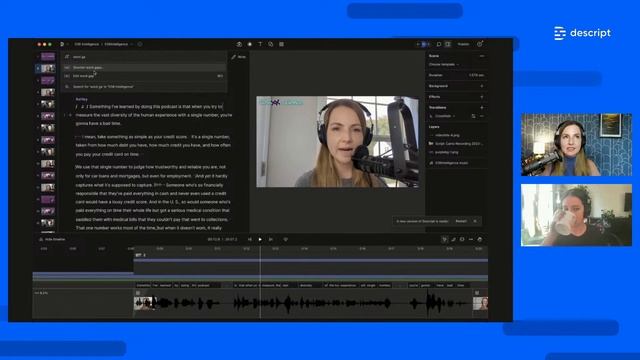Click the Duration value field
Screen dimensions: 640x360
pyautogui.click(x=476, y=75)
